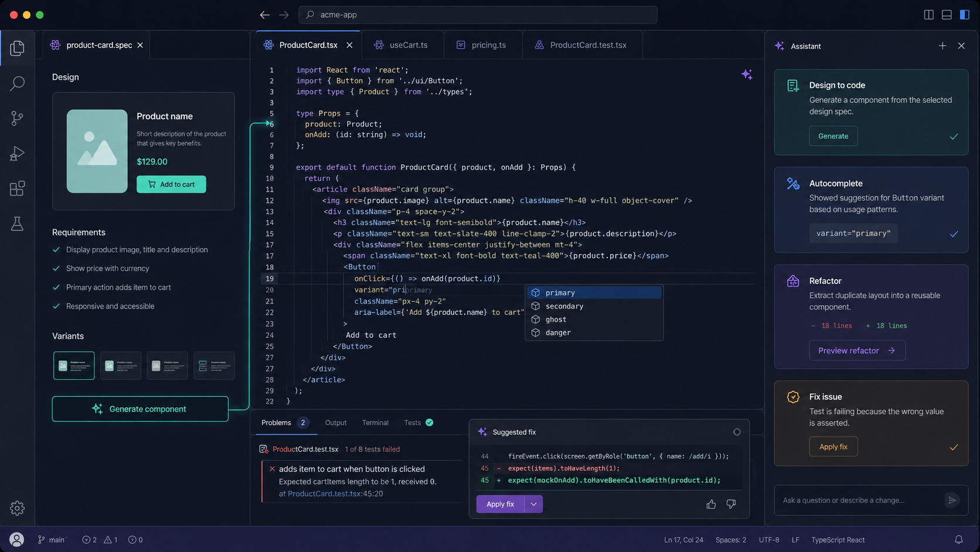Close the ProductCard.tsx tab
The image size is (980, 552).
[x=349, y=45]
